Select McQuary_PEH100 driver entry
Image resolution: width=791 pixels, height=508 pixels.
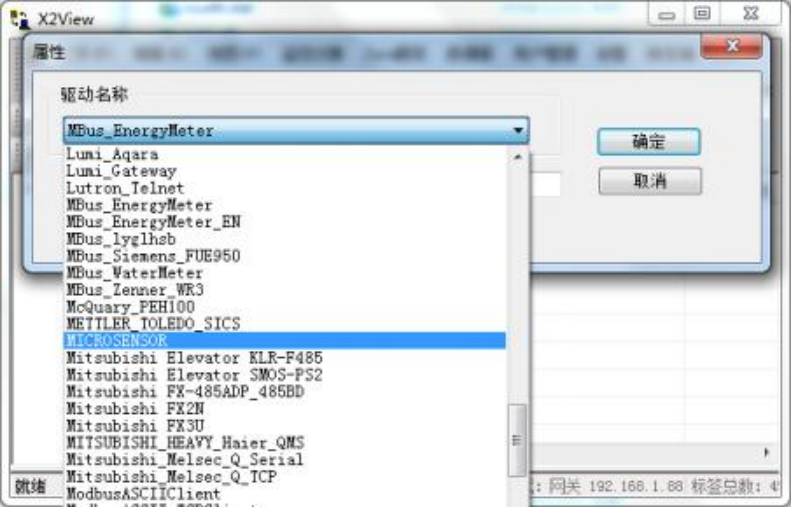pyautogui.click(x=285, y=307)
